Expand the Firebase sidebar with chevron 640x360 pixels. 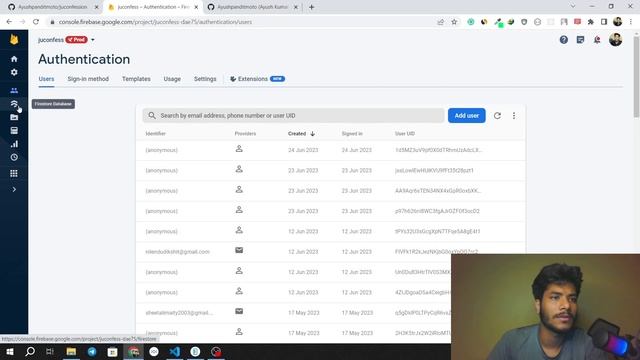click(14, 189)
